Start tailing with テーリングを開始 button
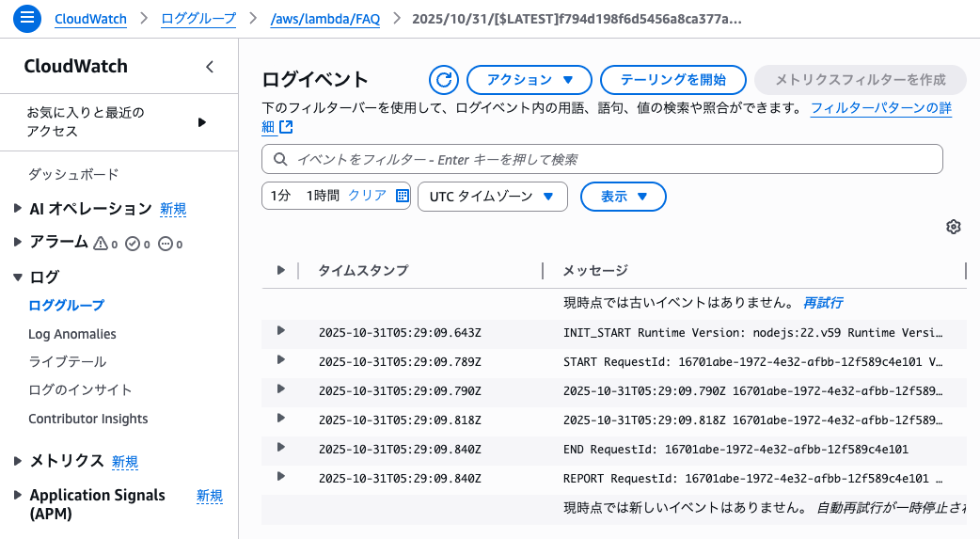 [673, 80]
